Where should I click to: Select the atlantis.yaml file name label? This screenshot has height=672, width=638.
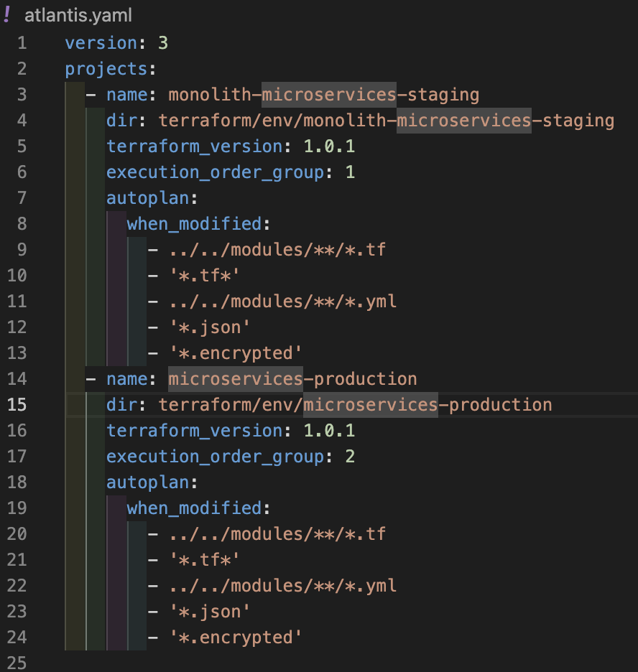tap(78, 16)
